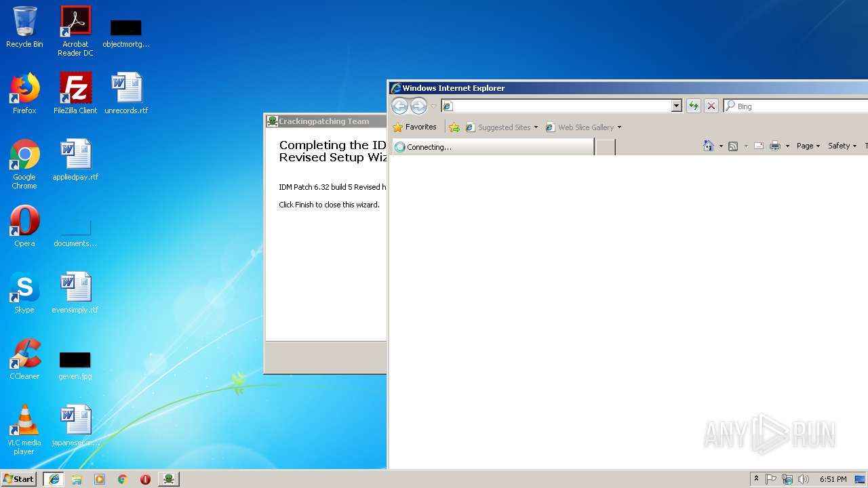
Task: Open Opera from the taskbar
Action: (145, 479)
